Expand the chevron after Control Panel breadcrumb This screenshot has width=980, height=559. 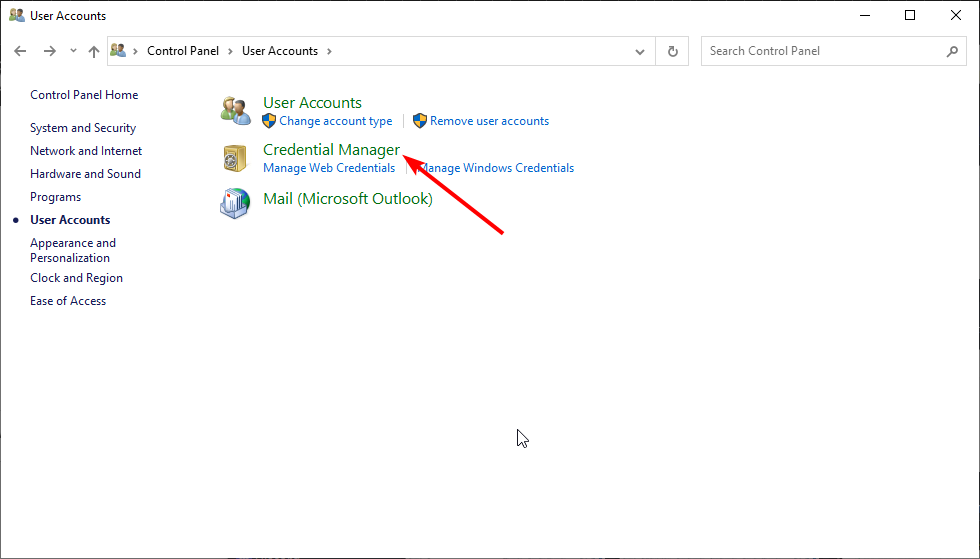pyautogui.click(x=230, y=51)
